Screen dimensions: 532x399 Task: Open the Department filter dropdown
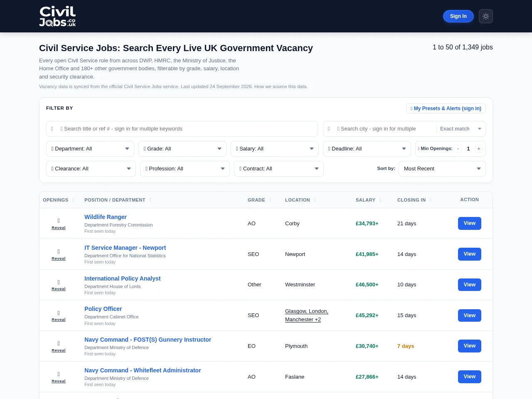[x=90, y=149]
